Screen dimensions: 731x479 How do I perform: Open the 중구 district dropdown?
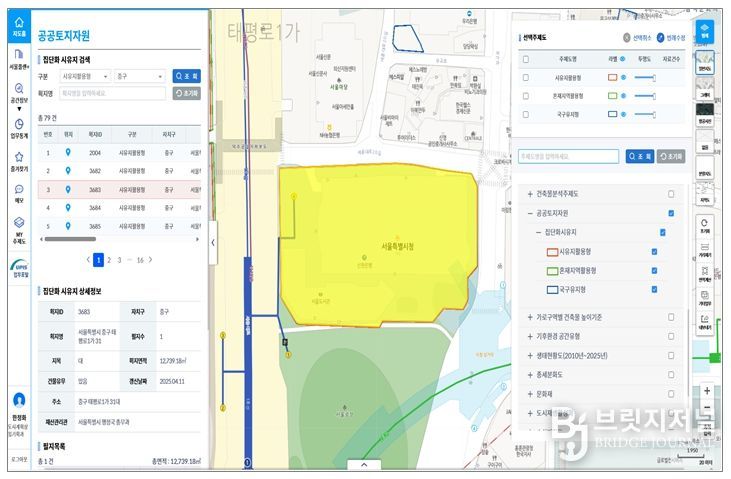click(x=140, y=75)
